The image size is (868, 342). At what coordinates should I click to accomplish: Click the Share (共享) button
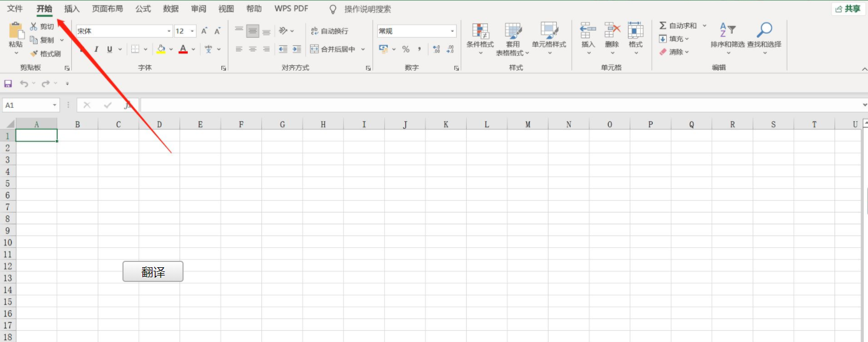coord(847,9)
